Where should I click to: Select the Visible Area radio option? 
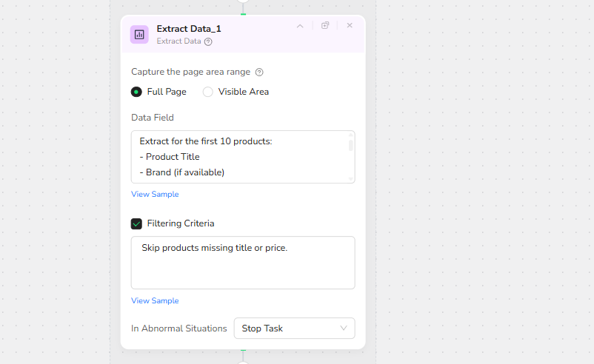pos(208,92)
